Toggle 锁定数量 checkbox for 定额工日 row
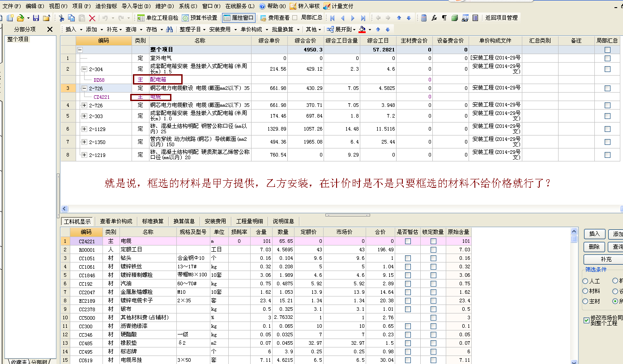623x364 pixels. (x=433, y=250)
